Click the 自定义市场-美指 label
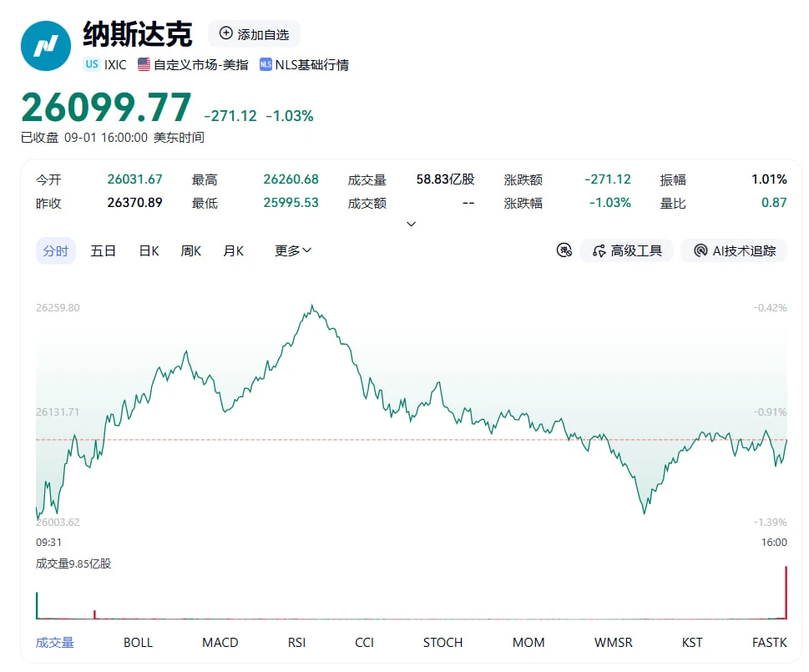 pos(200,64)
